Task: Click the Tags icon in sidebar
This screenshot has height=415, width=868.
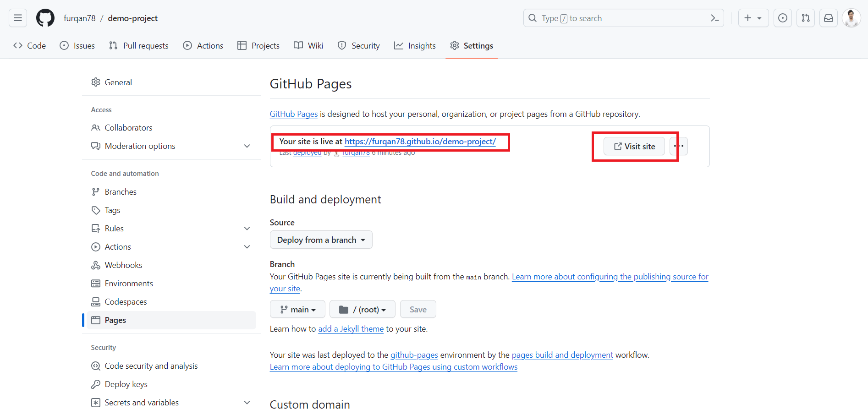Action: coord(96,210)
